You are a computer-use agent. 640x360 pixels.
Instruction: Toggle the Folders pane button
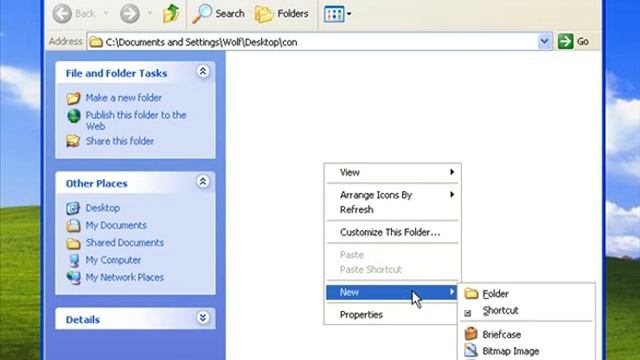tap(282, 13)
